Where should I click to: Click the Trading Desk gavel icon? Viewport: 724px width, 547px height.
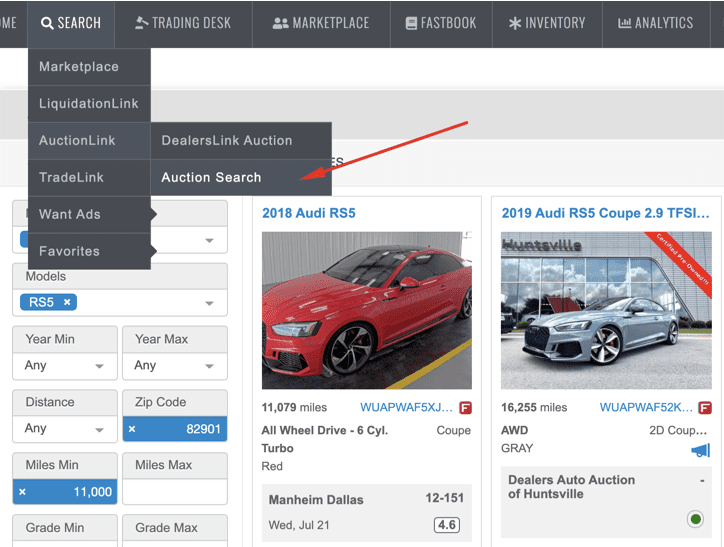141,23
